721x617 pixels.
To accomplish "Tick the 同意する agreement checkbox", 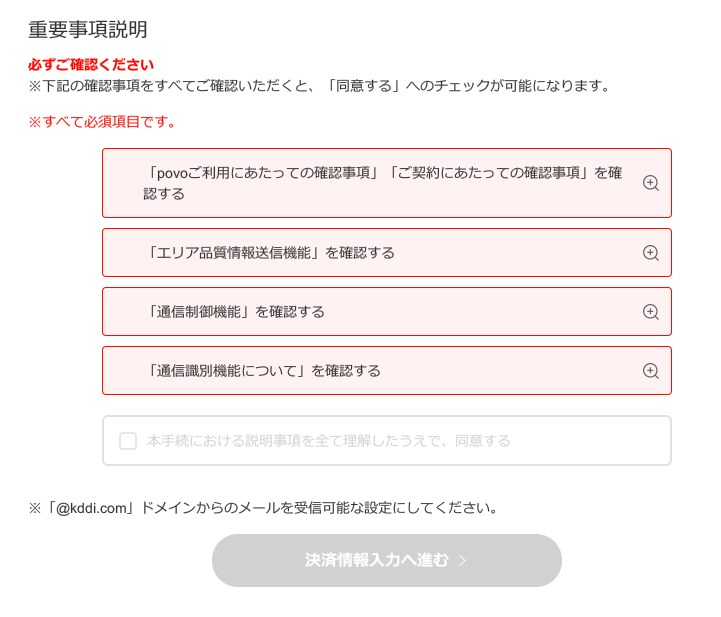I will coord(128,440).
